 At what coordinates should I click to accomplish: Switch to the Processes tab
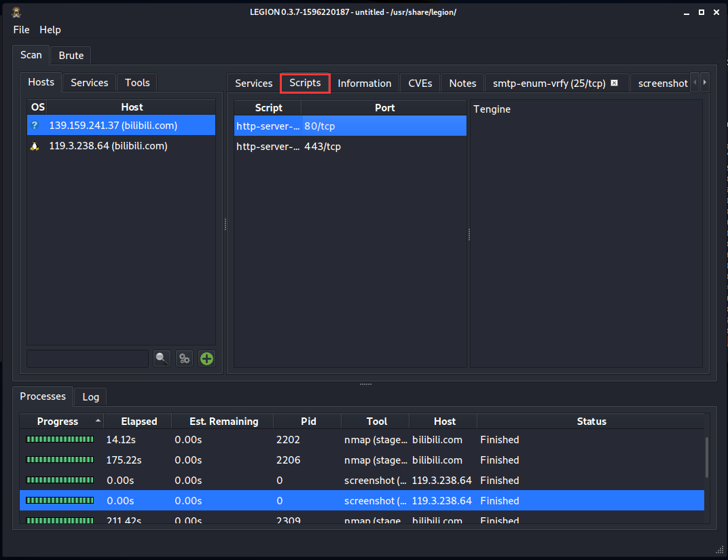[x=43, y=396]
